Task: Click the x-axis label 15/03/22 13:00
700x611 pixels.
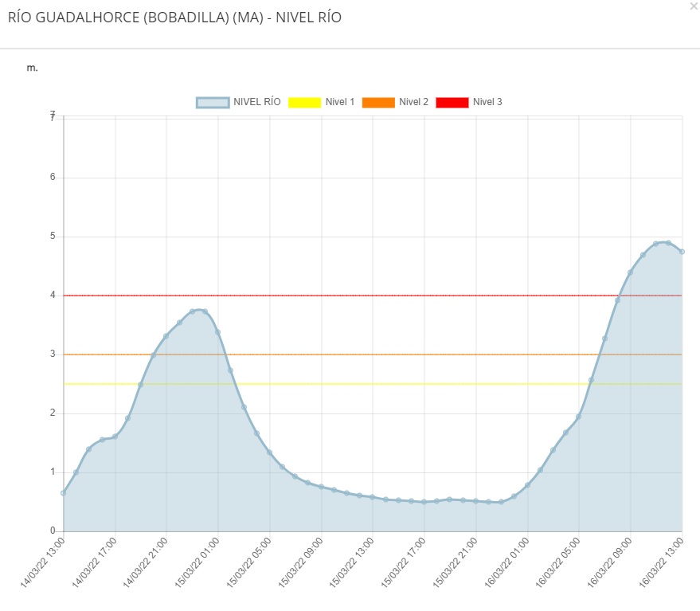Action: coord(352,562)
